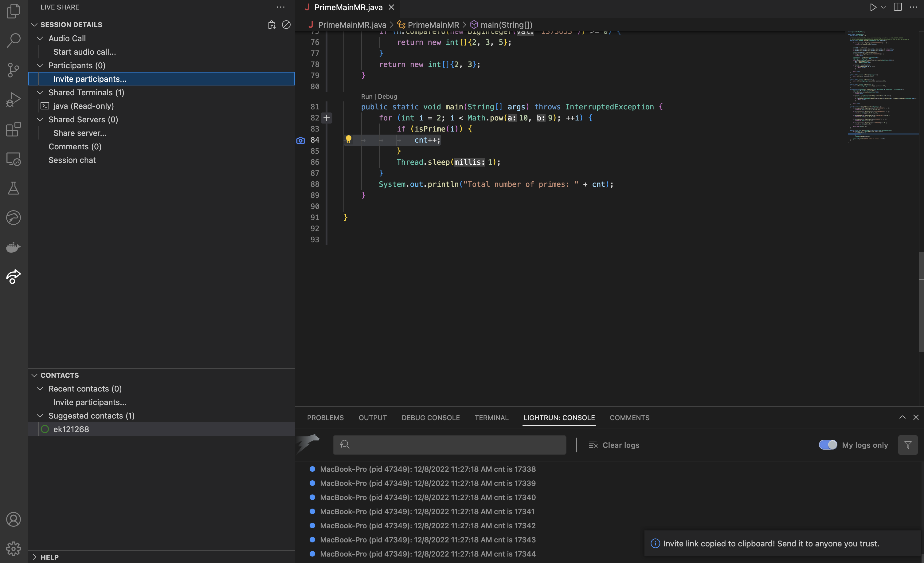Screen dimensions: 924x563
Task: Toggle the My logs only switch
Action: point(828,445)
